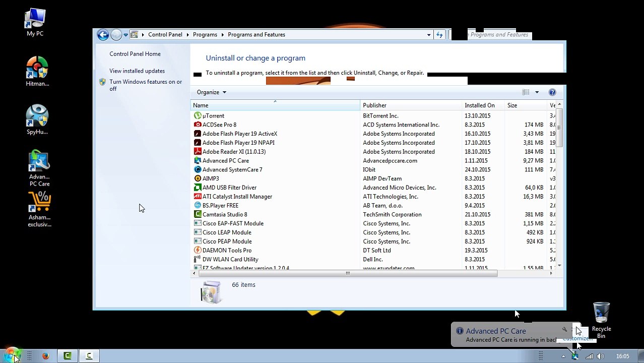Open Ashampoo exclusive desktop shortcut
The height and width of the screenshot is (363, 644).
(39, 210)
